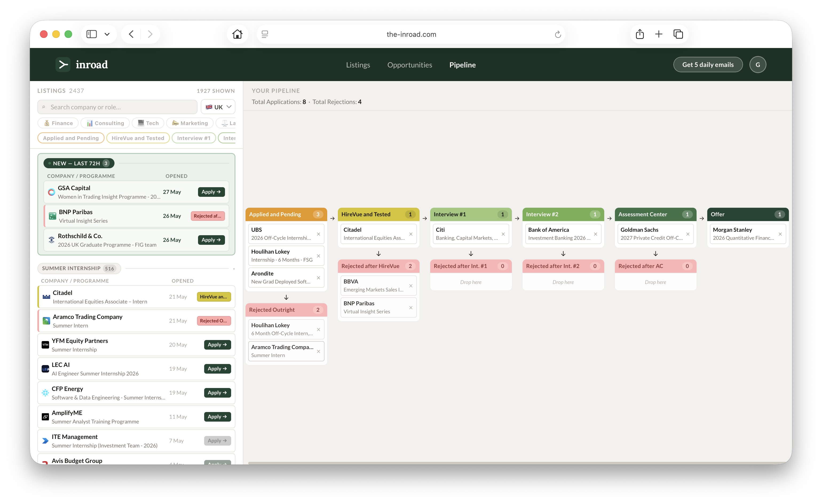
Task: Show tab overview icon
Action: point(678,34)
